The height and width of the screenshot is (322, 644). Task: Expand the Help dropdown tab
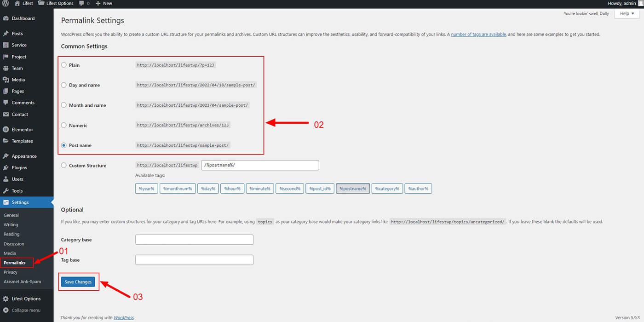[x=627, y=14]
